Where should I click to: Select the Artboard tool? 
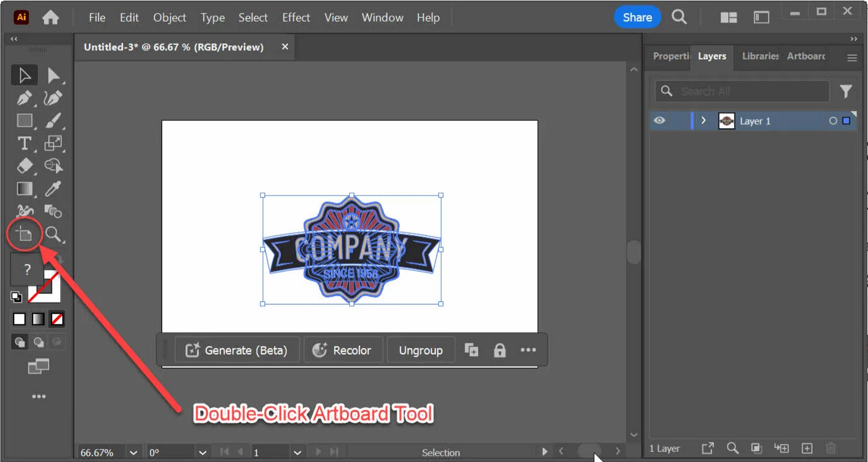pos(24,235)
